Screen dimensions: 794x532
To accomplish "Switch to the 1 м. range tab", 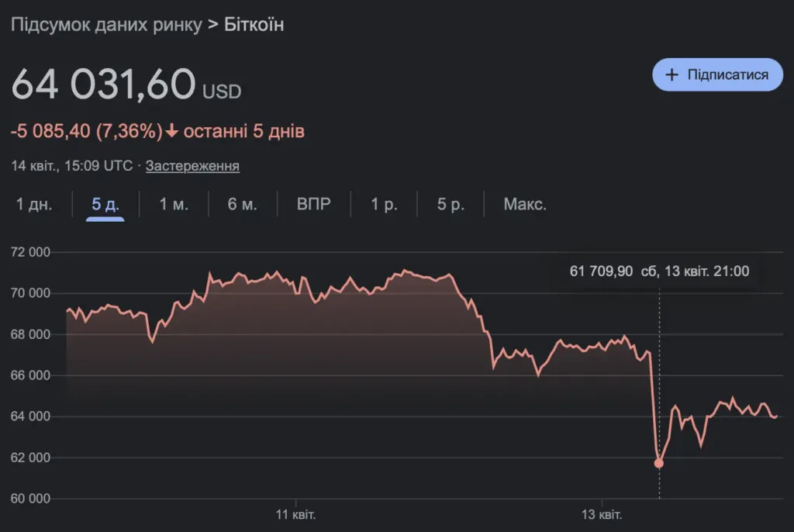I will coord(174,205).
